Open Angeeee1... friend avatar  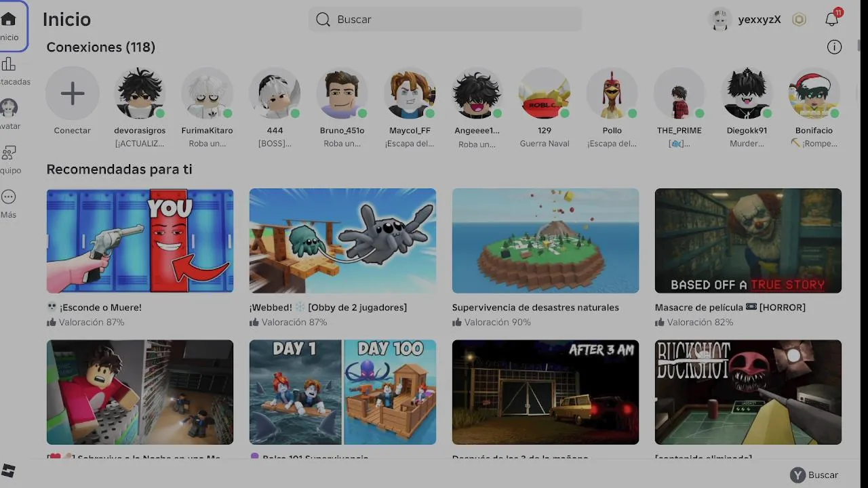coord(477,94)
